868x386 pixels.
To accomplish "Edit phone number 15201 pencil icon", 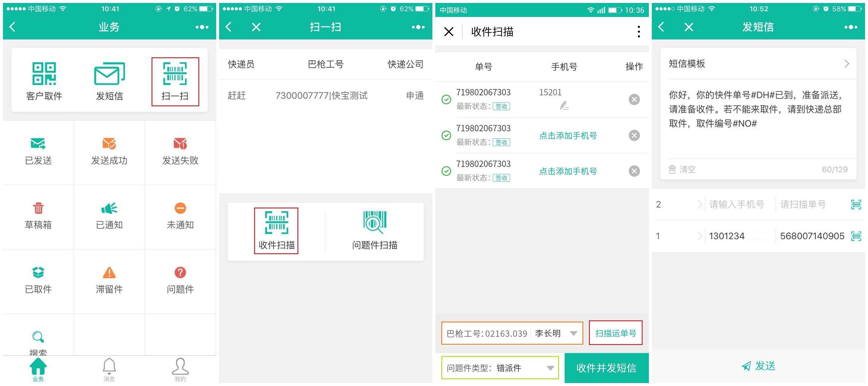I will pyautogui.click(x=564, y=106).
